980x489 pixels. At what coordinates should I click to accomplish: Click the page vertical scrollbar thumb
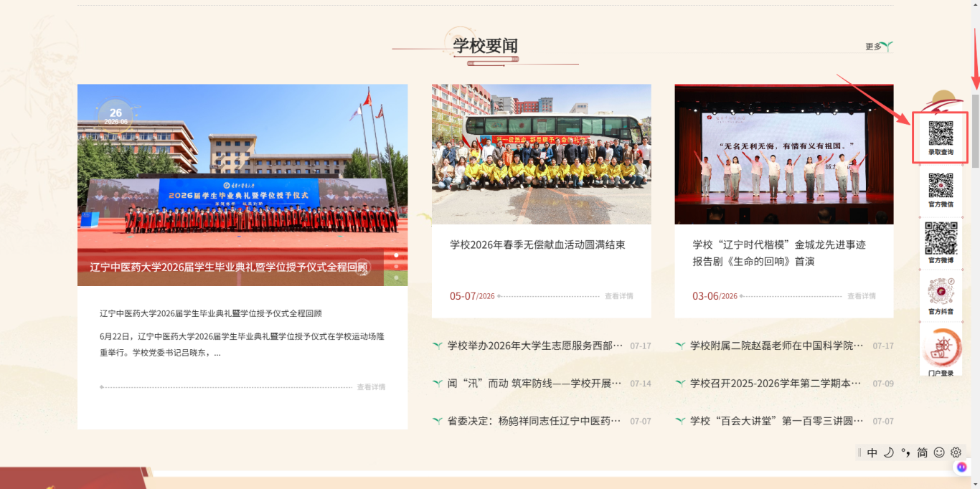coord(975,130)
